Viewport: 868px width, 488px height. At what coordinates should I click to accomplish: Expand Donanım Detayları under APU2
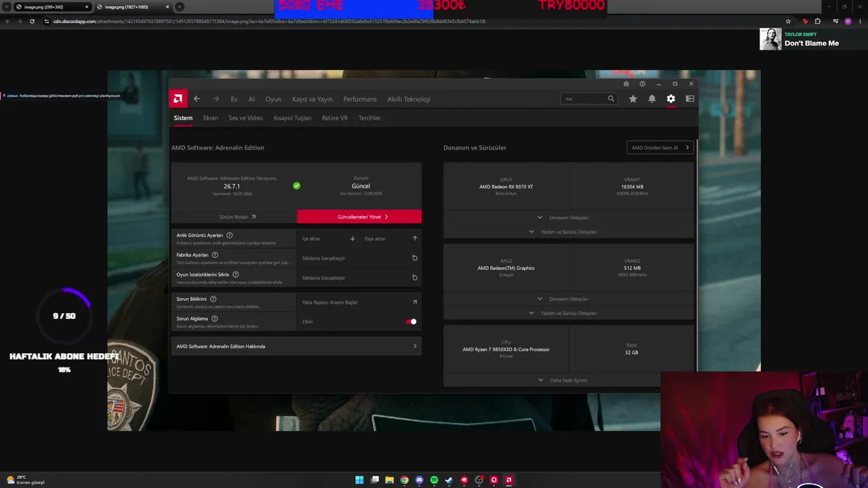(x=568, y=299)
